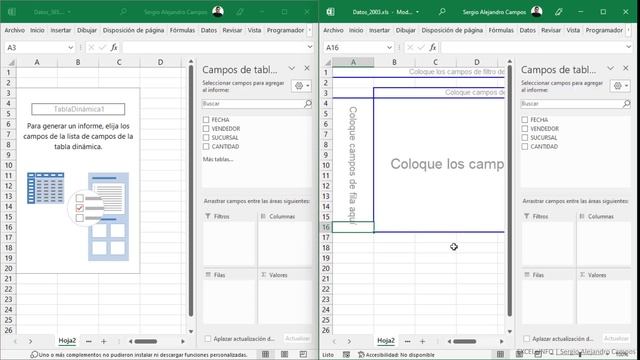
Task: Check the VENDEDOR field in Datos_365 pane
Action: (206, 129)
